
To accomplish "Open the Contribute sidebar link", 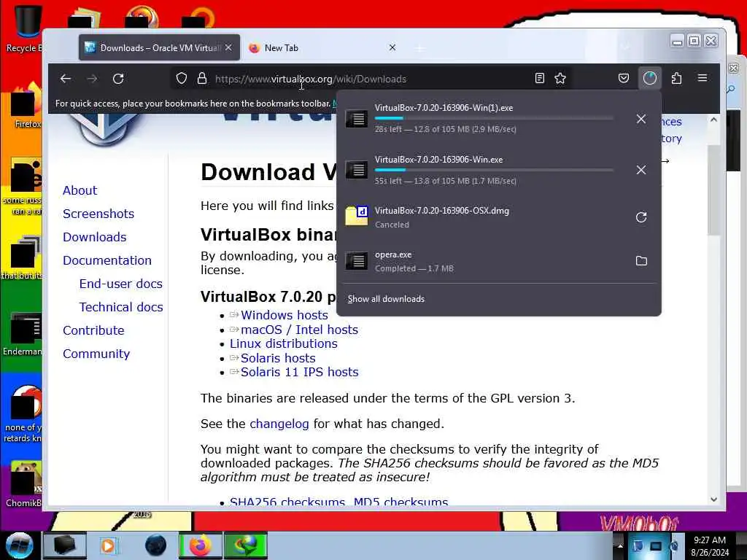I will pyautogui.click(x=93, y=330).
